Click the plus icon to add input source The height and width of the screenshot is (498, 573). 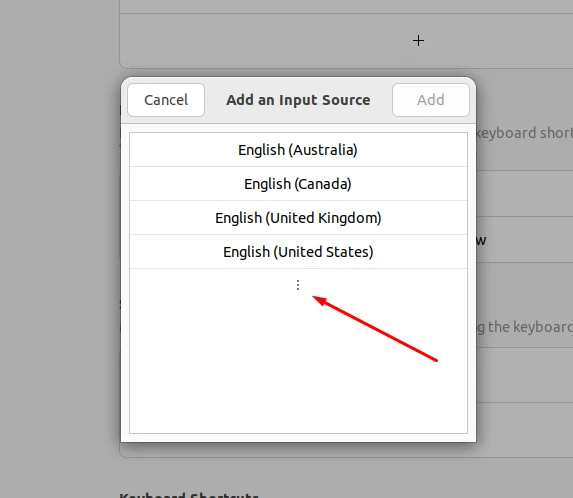pyautogui.click(x=418, y=41)
